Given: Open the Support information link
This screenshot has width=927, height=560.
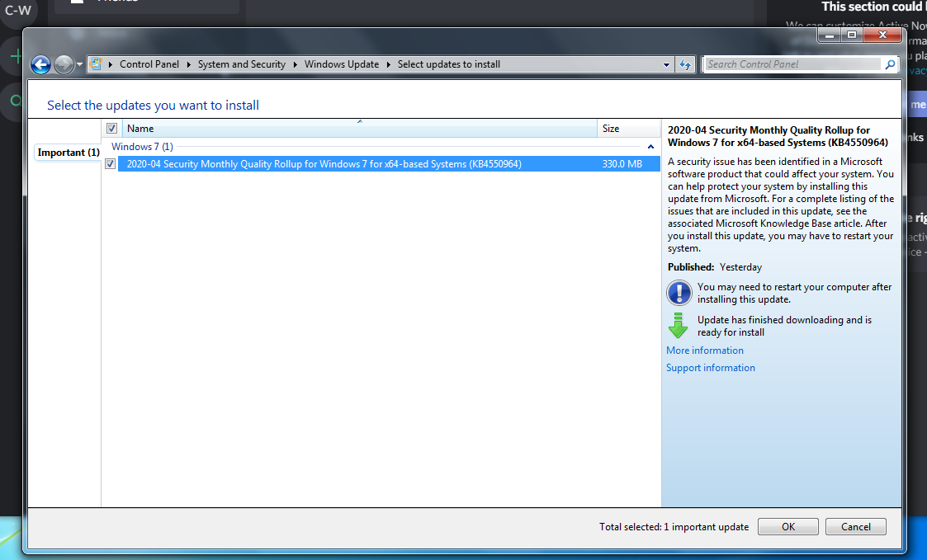Looking at the screenshot, I should tap(711, 368).
